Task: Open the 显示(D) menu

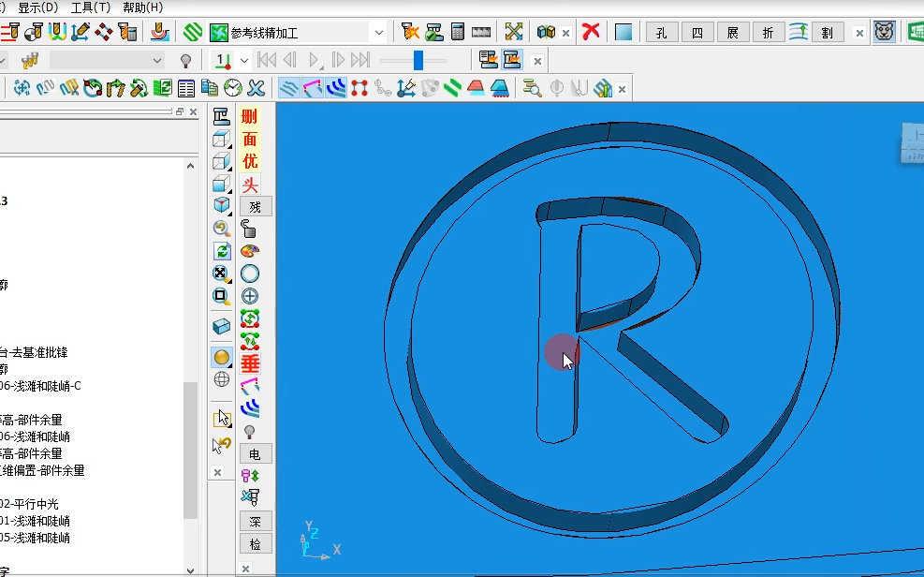Action: pyautogui.click(x=37, y=7)
